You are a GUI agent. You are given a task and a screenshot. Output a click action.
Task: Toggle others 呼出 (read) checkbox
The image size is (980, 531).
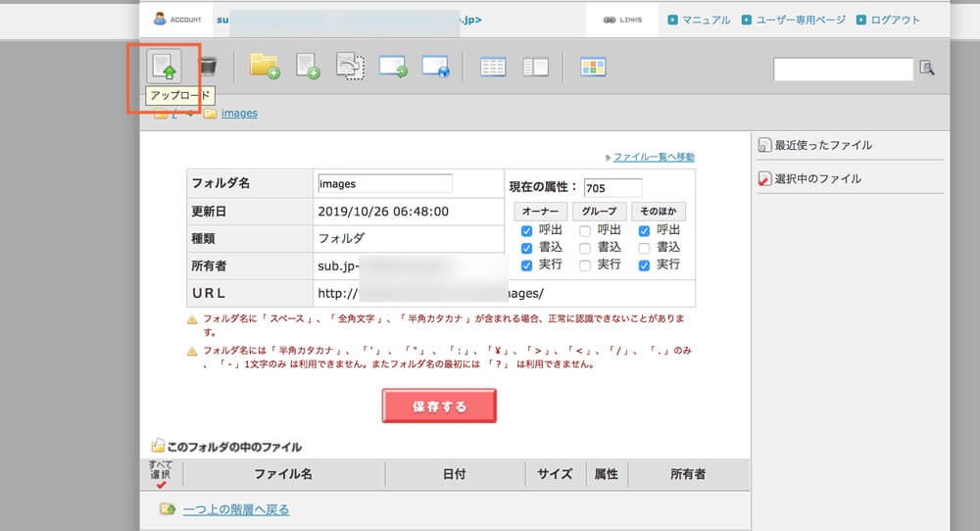tap(645, 231)
